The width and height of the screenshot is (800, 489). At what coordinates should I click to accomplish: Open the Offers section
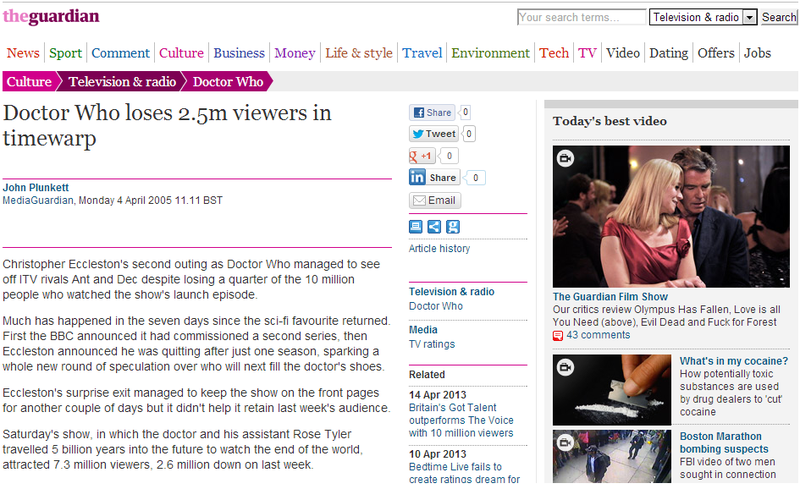716,53
